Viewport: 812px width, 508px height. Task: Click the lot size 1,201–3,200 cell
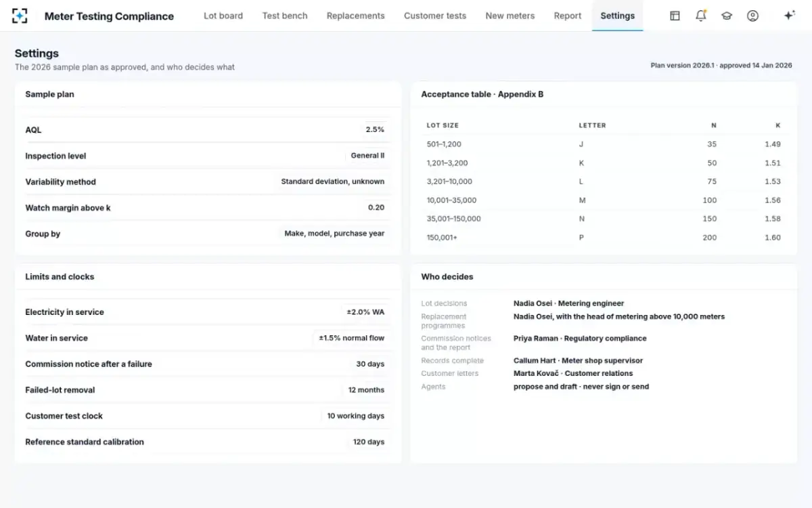pos(447,163)
